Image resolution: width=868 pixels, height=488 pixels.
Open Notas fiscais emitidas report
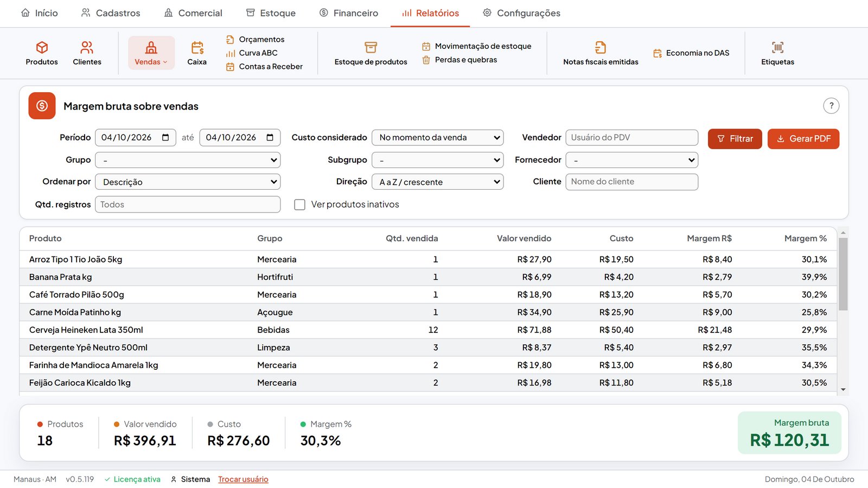tap(601, 53)
